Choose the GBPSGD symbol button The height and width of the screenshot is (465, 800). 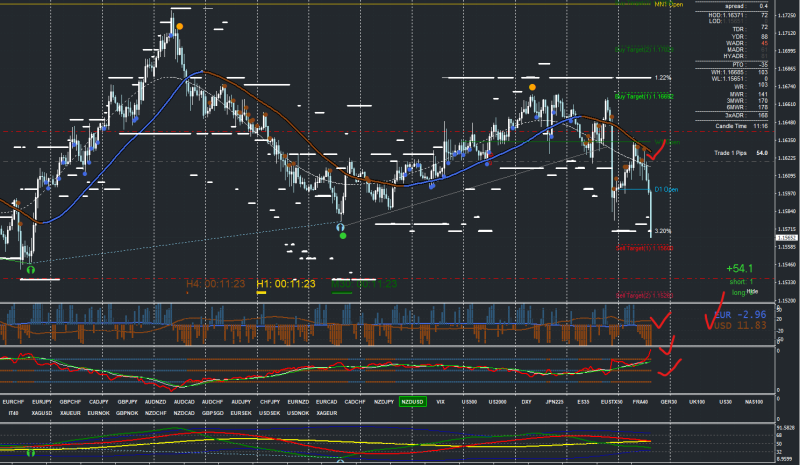pos(212,413)
